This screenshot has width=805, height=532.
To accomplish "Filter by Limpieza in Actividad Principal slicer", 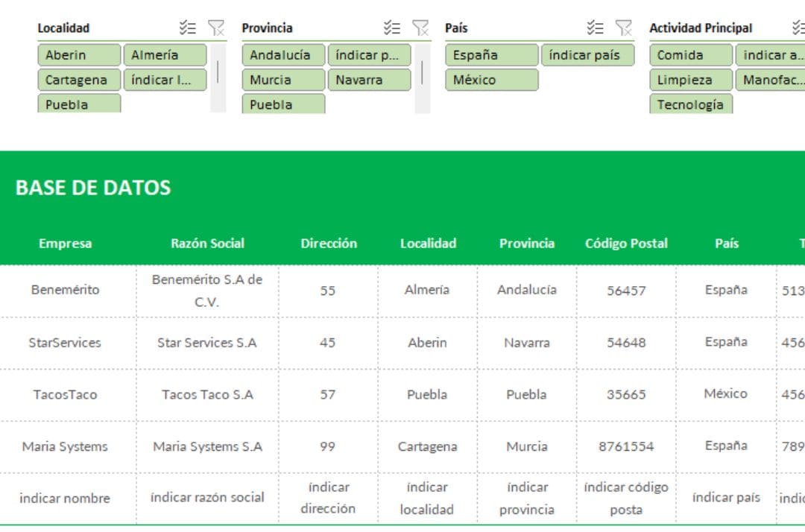I will (x=691, y=80).
